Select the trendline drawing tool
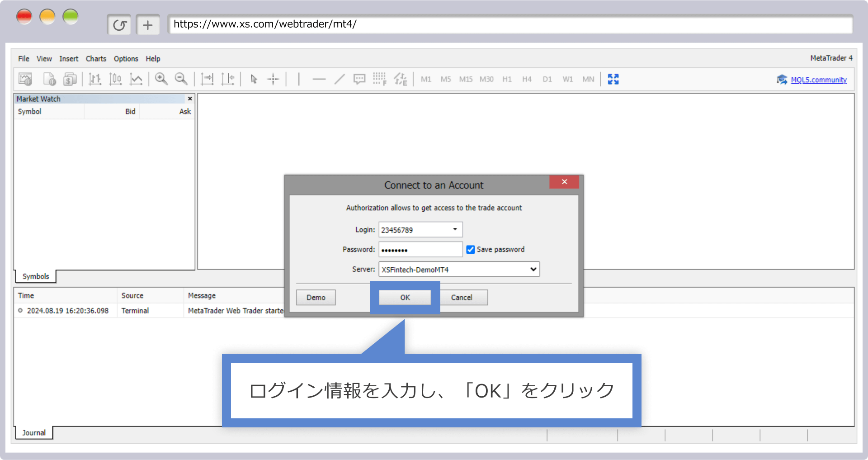This screenshot has height=460, width=868. [x=340, y=79]
